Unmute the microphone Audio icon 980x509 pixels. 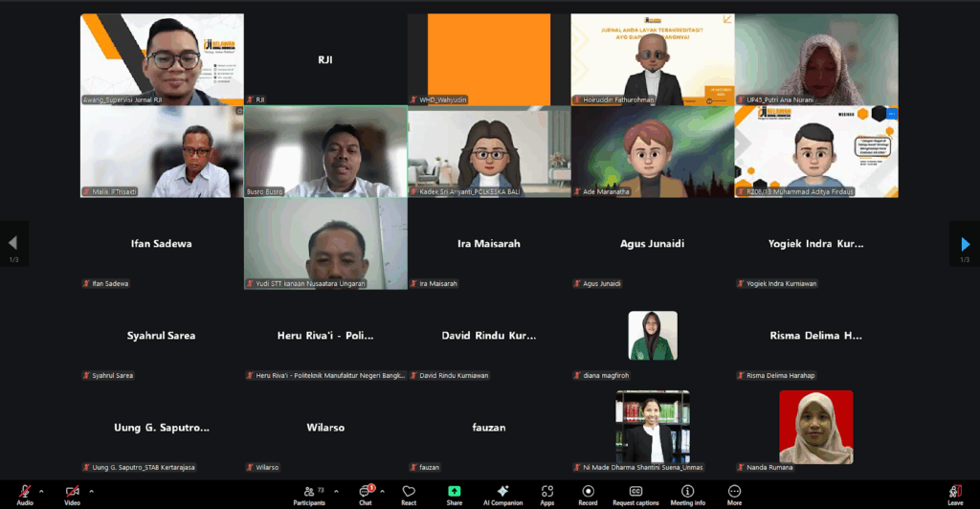(x=25, y=492)
